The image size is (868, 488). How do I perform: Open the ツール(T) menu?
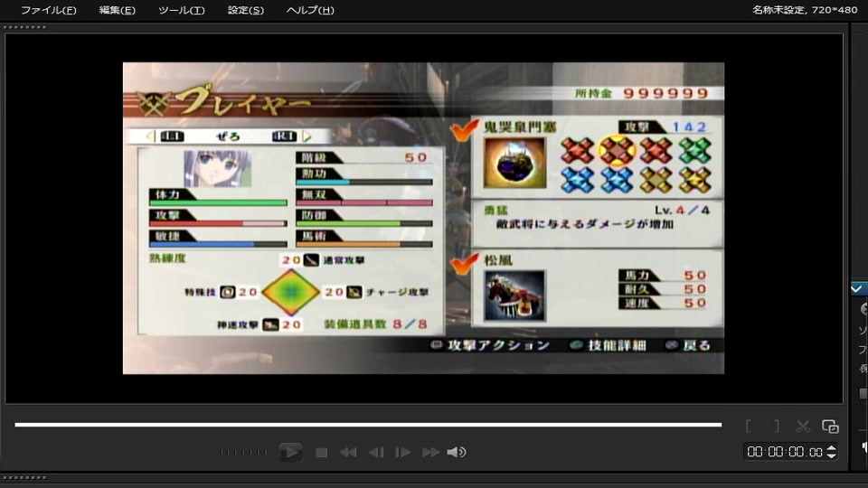(181, 10)
